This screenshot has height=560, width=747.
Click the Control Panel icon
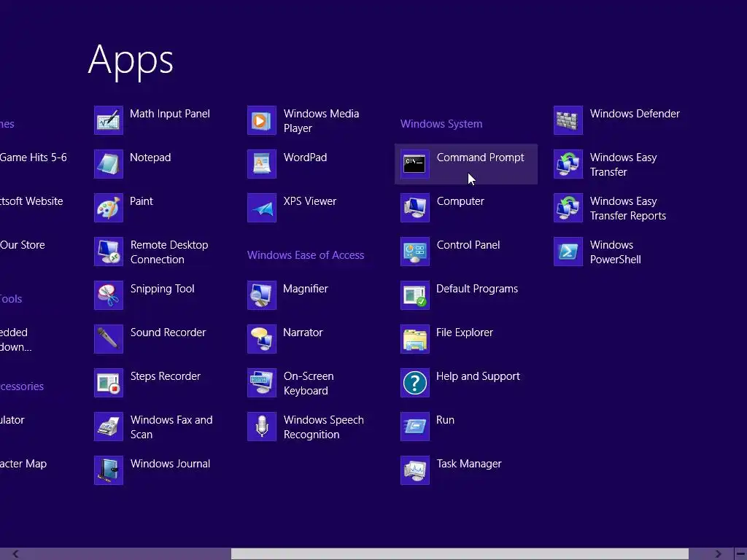415,252
